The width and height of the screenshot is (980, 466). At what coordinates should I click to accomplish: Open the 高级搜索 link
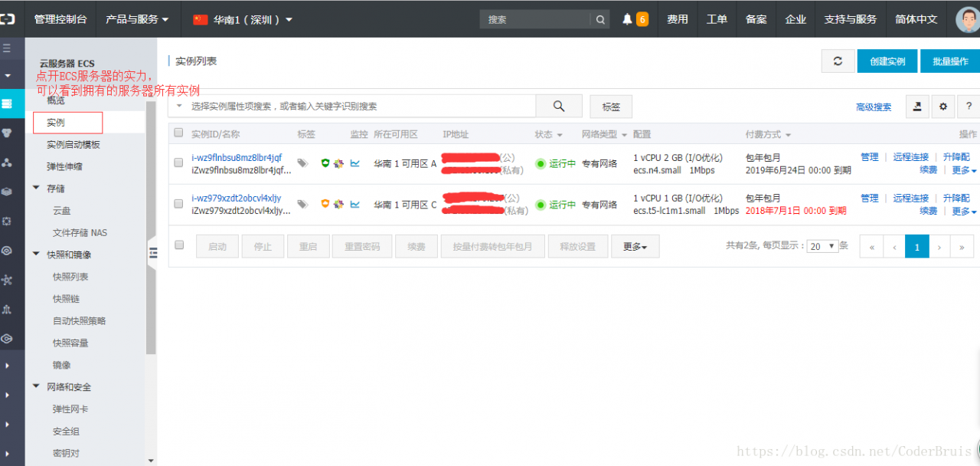[874, 107]
